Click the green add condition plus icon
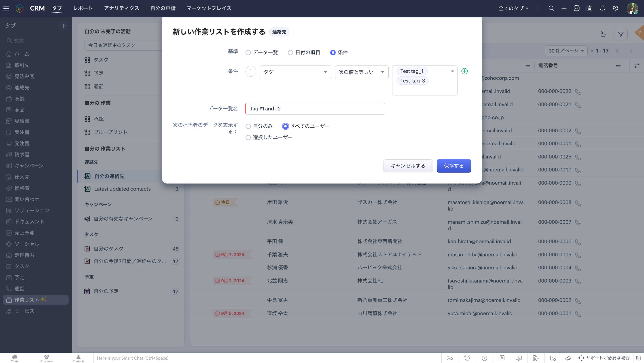Viewport: 644px width, 363px height. 464,72
